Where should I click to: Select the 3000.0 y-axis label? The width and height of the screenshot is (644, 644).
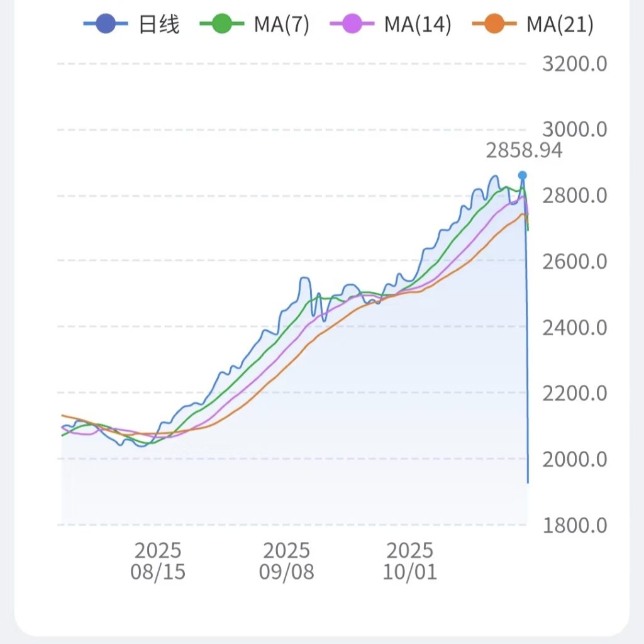click(x=574, y=130)
